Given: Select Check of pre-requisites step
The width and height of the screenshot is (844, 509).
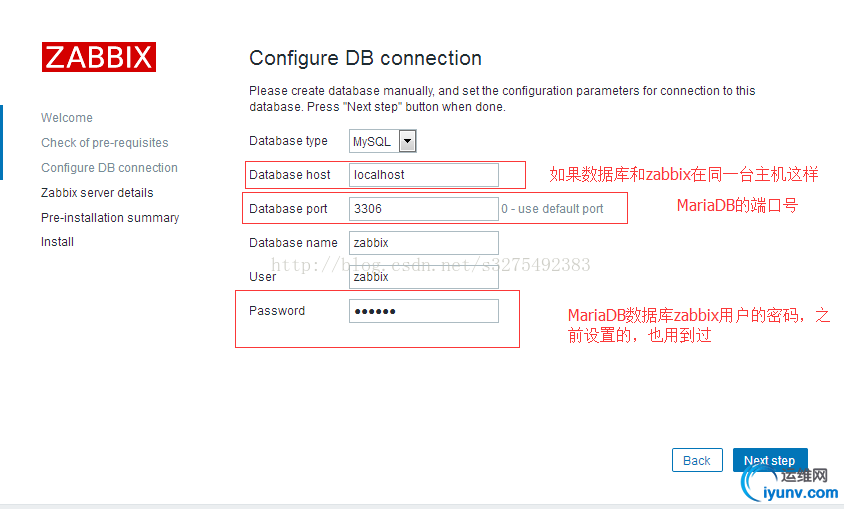Looking at the screenshot, I should point(105,143).
